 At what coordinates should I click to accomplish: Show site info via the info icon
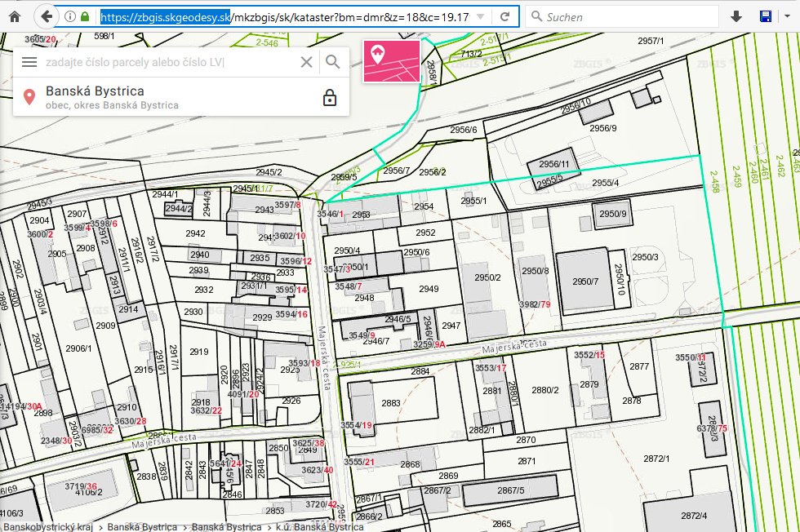click(71, 16)
